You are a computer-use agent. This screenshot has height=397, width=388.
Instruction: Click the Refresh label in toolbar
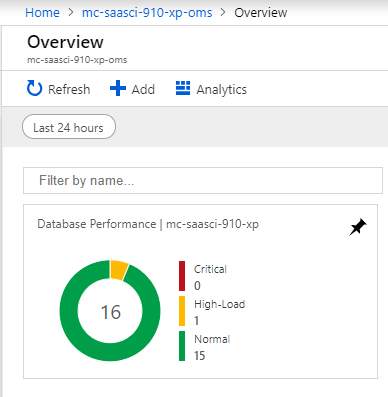(69, 89)
